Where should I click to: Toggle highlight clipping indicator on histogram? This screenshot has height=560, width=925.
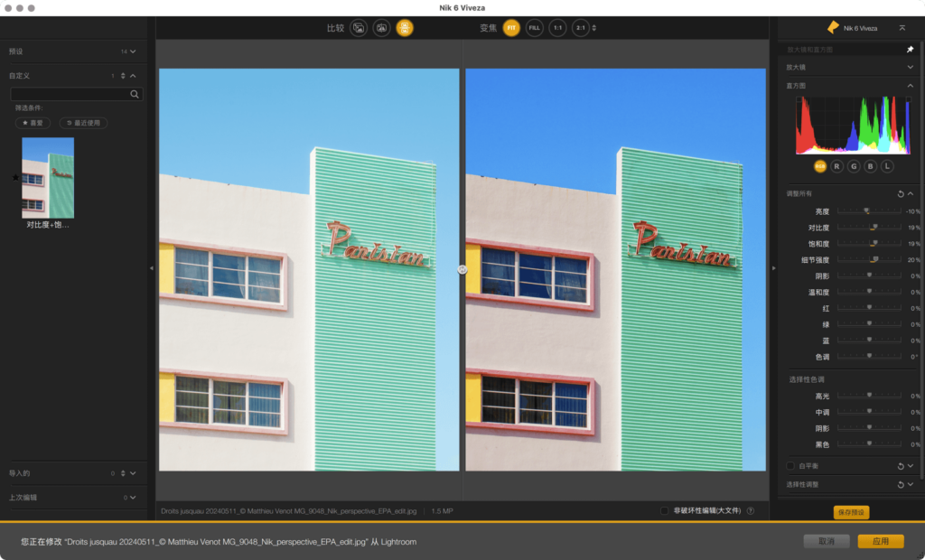tap(908, 99)
